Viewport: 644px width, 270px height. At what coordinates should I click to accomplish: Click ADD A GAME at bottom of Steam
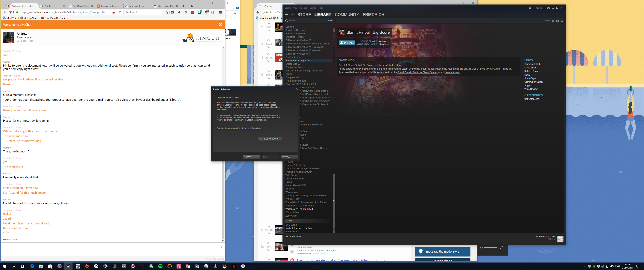(x=295, y=236)
